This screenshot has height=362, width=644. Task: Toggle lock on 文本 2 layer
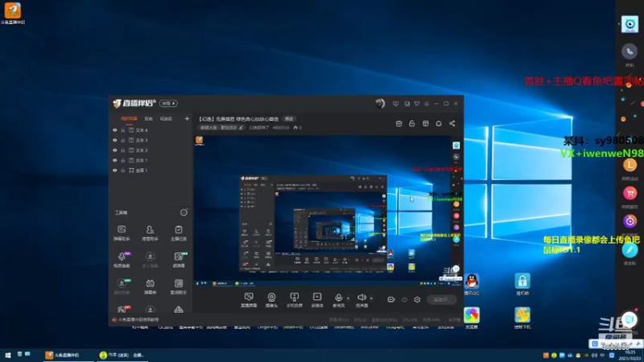click(123, 150)
